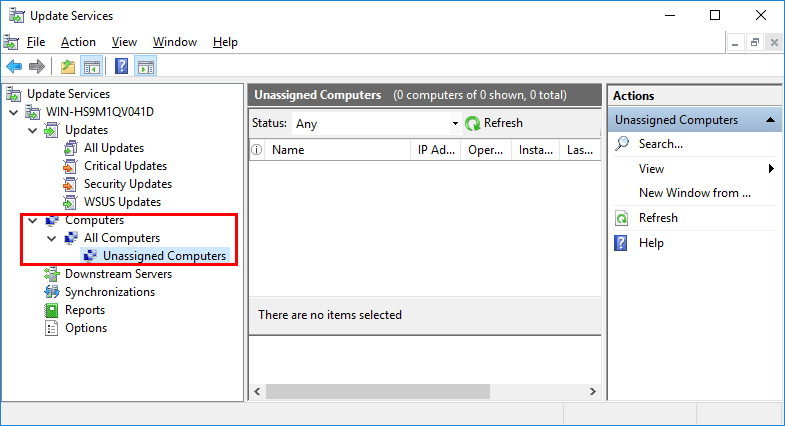
Task: Click the blue Help toolbar icon
Action: pos(122,67)
